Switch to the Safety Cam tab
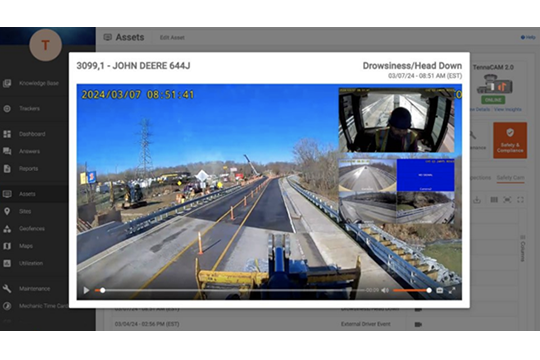Viewport: 540px width, 360px height. [510, 178]
